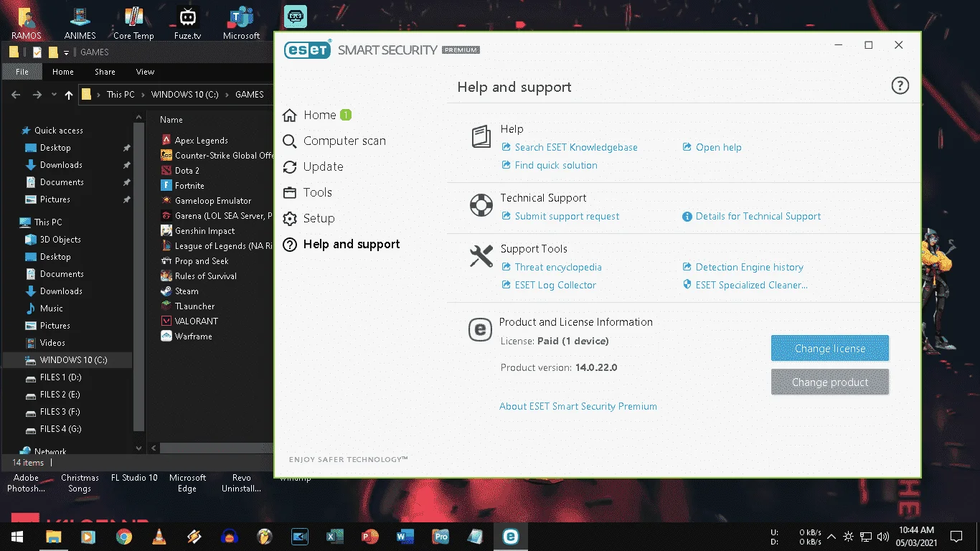The width and height of the screenshot is (980, 551).
Task: Open View tab in File Explorer
Action: pos(145,72)
